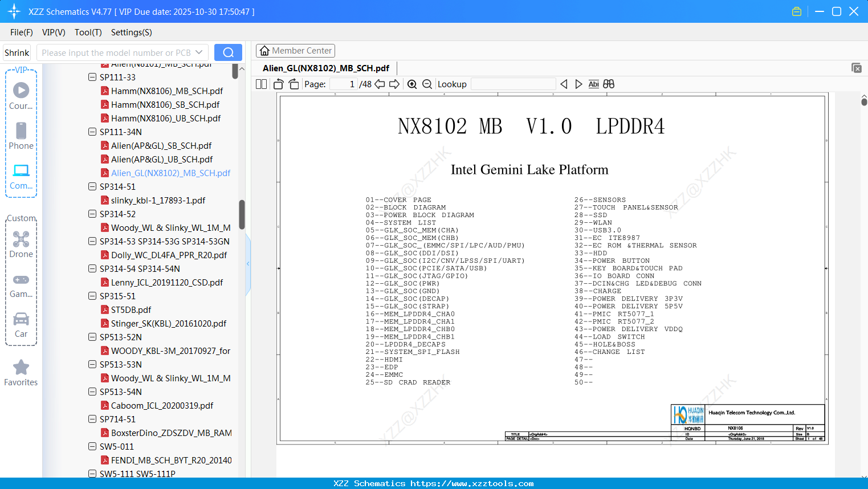Open Lenny_ICL_20191120_CSD.pdf
The image size is (868, 489).
(x=167, y=282)
